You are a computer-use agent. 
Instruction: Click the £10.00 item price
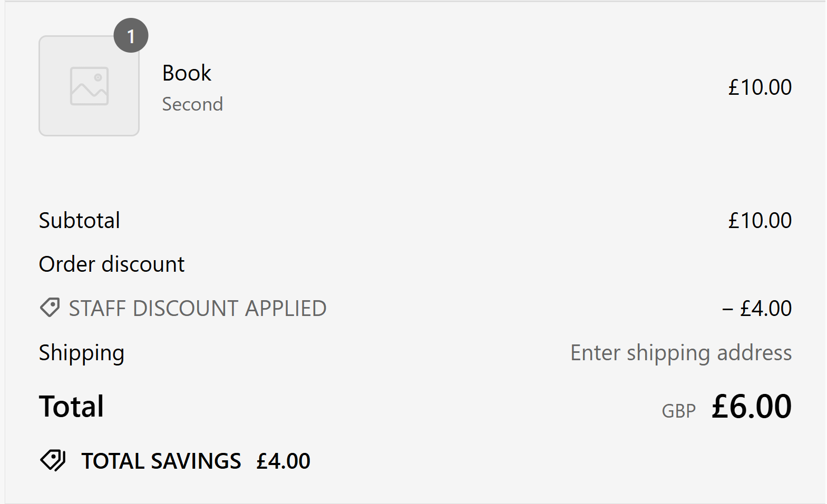pos(760,87)
